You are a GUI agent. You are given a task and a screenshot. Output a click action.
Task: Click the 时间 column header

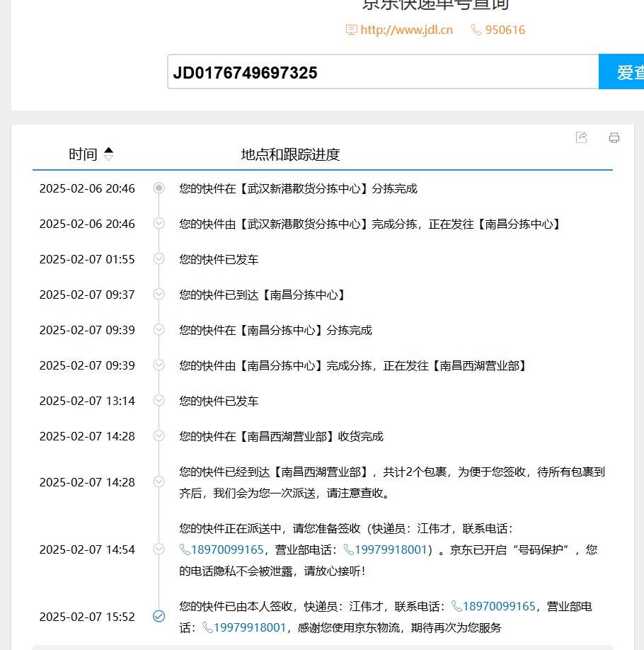click(83, 154)
